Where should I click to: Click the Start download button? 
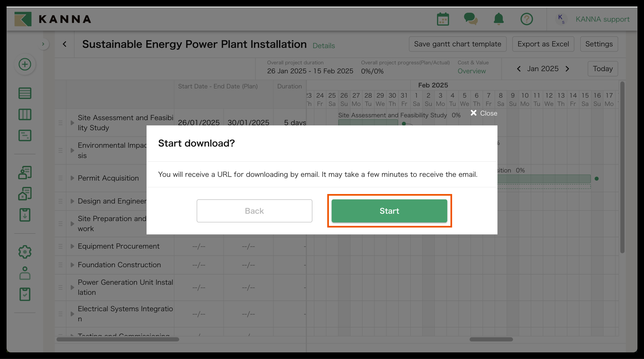389,211
